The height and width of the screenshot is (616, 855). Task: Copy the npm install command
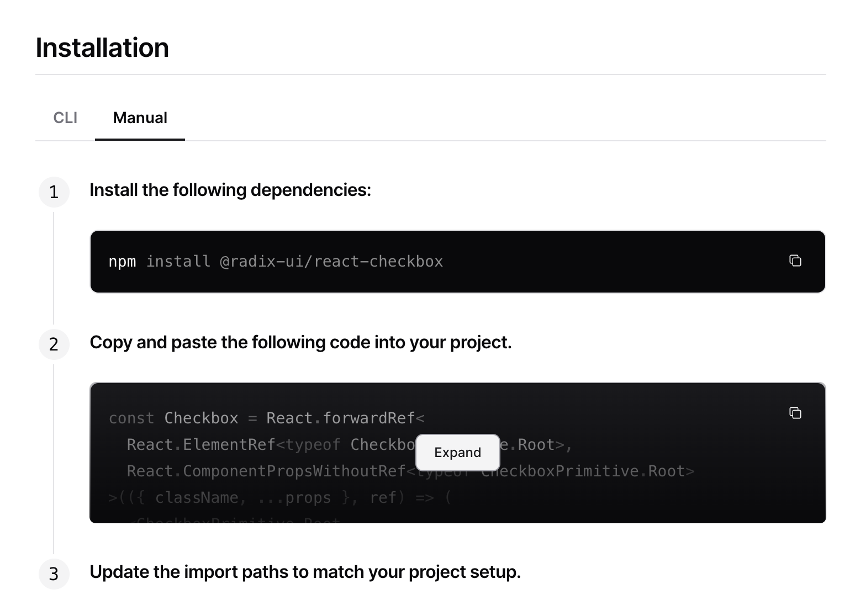(795, 261)
